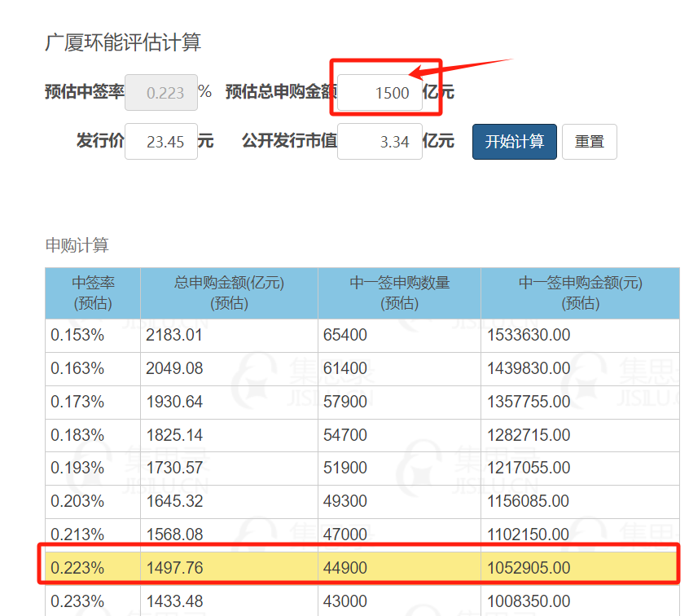Click the 中一签申购数量 column header
The image size is (689, 616).
pyautogui.click(x=399, y=293)
